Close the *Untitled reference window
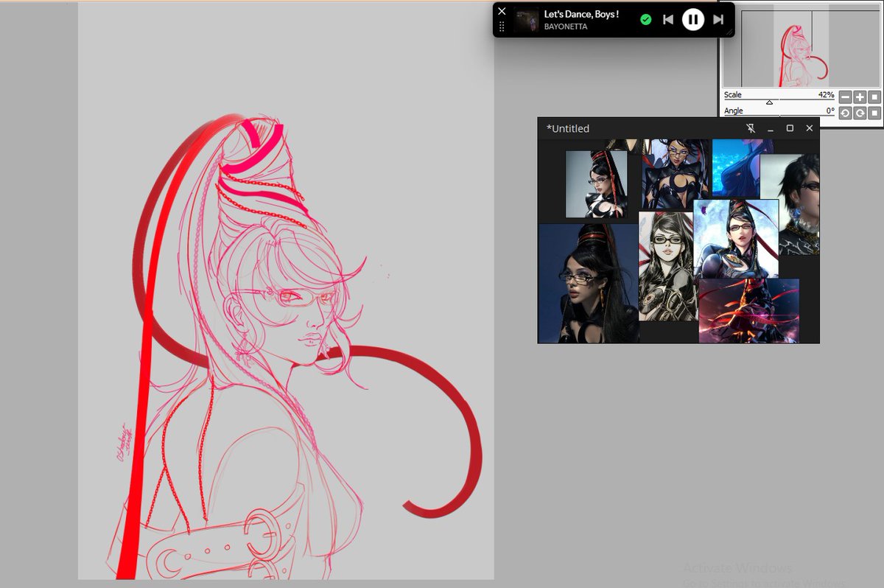The height and width of the screenshot is (588, 884). click(x=810, y=128)
